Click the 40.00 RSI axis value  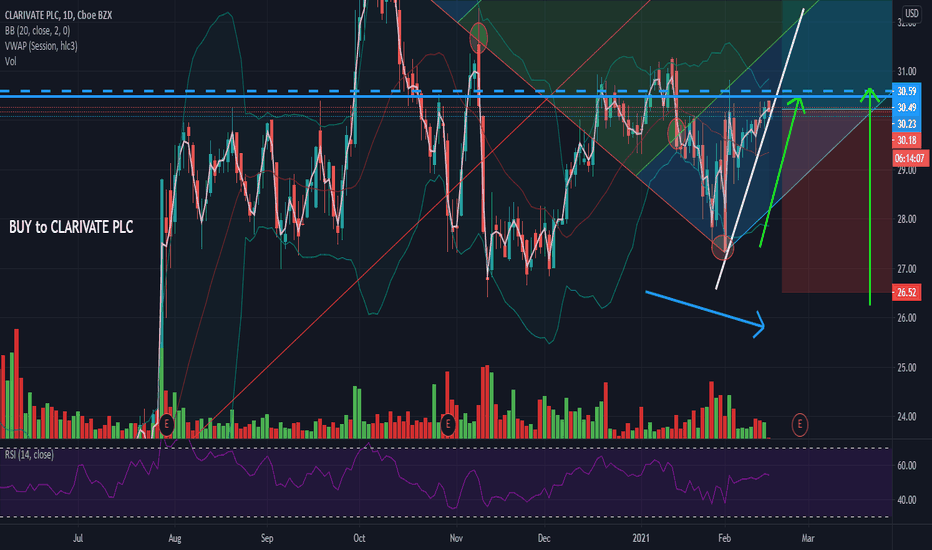point(906,500)
